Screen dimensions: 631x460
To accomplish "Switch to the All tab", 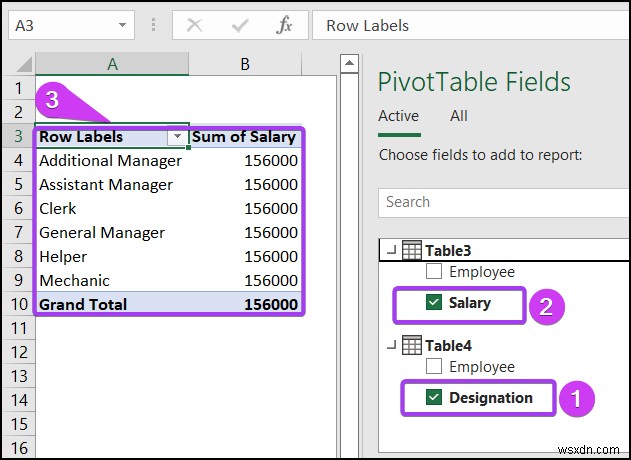I will click(x=459, y=116).
